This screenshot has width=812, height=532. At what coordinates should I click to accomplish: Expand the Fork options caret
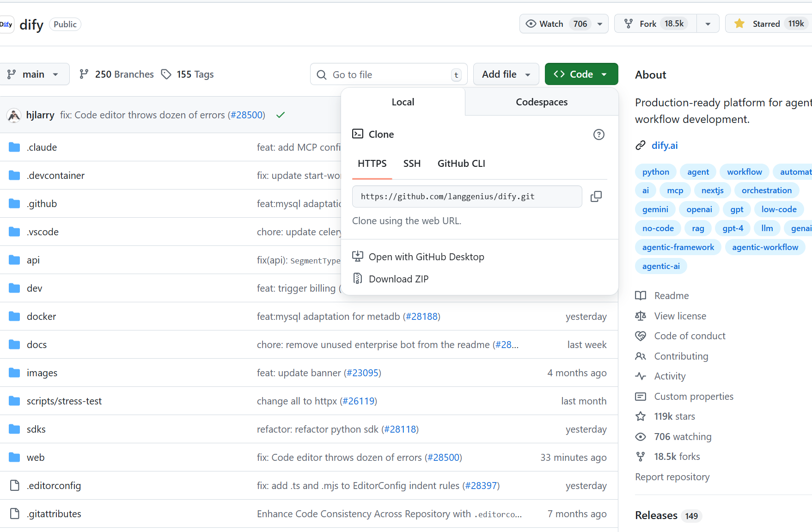(x=708, y=23)
